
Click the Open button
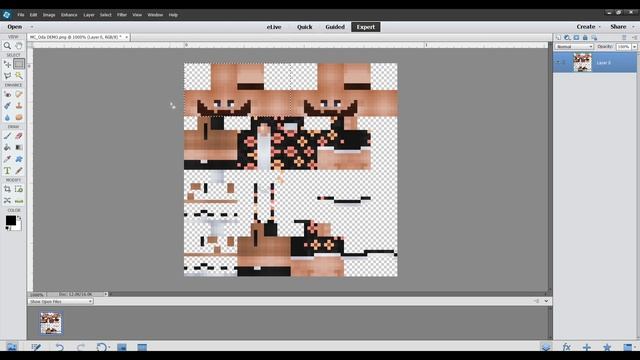coord(15,27)
